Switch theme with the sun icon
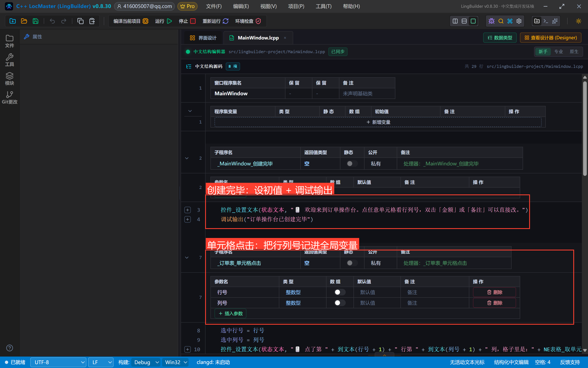The image size is (588, 368). (579, 21)
